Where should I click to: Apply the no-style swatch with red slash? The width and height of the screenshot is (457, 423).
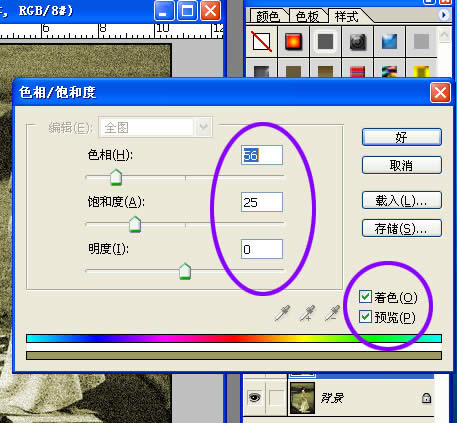pyautogui.click(x=262, y=42)
